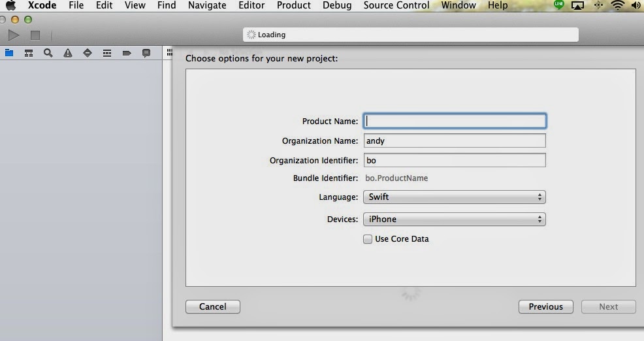Show the Issue navigator warning icon
The height and width of the screenshot is (341, 644).
68,54
